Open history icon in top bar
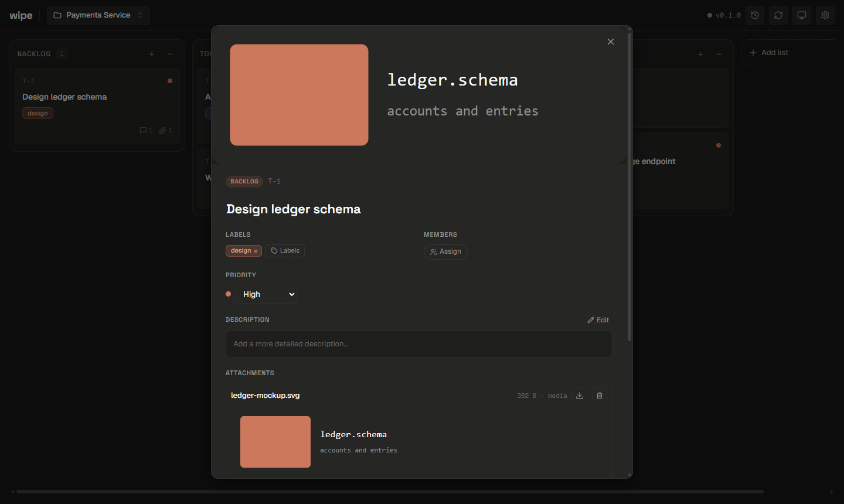844x504 pixels. [755, 15]
